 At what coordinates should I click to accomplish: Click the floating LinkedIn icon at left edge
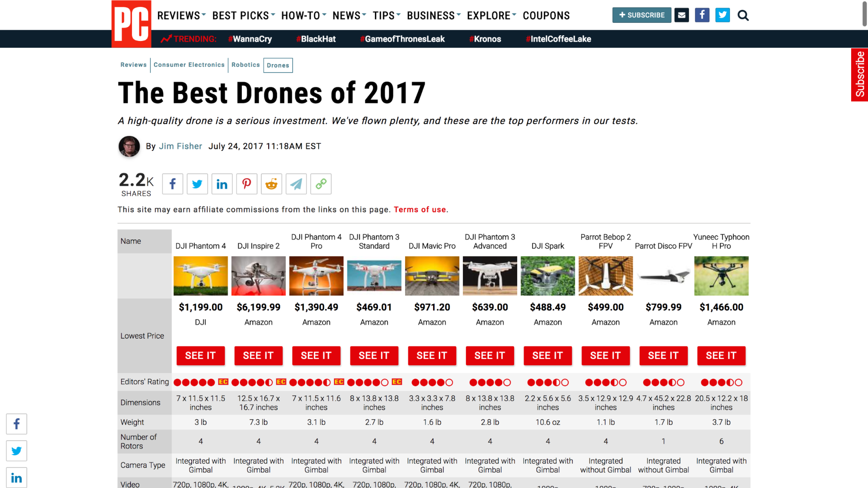click(17, 478)
